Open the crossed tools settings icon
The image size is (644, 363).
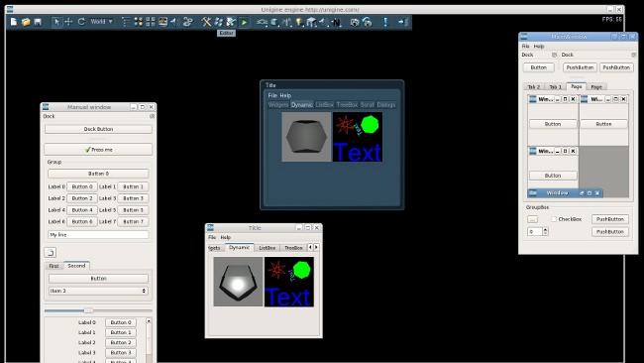(207, 22)
